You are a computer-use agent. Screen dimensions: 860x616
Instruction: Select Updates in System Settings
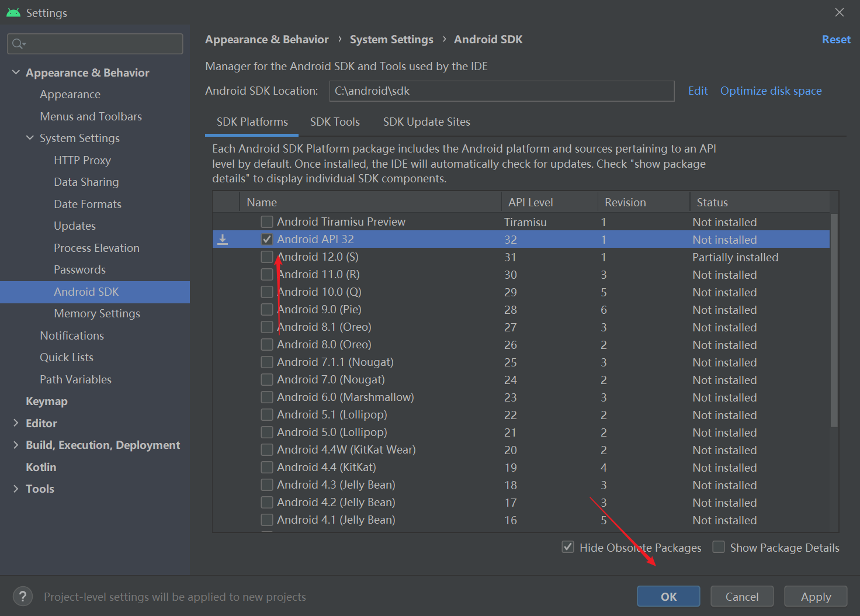click(x=75, y=226)
